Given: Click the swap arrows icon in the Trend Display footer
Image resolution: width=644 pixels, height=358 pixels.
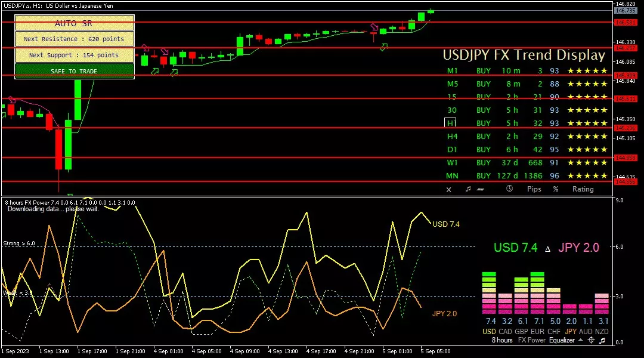Looking at the screenshot, I should tap(481, 189).
